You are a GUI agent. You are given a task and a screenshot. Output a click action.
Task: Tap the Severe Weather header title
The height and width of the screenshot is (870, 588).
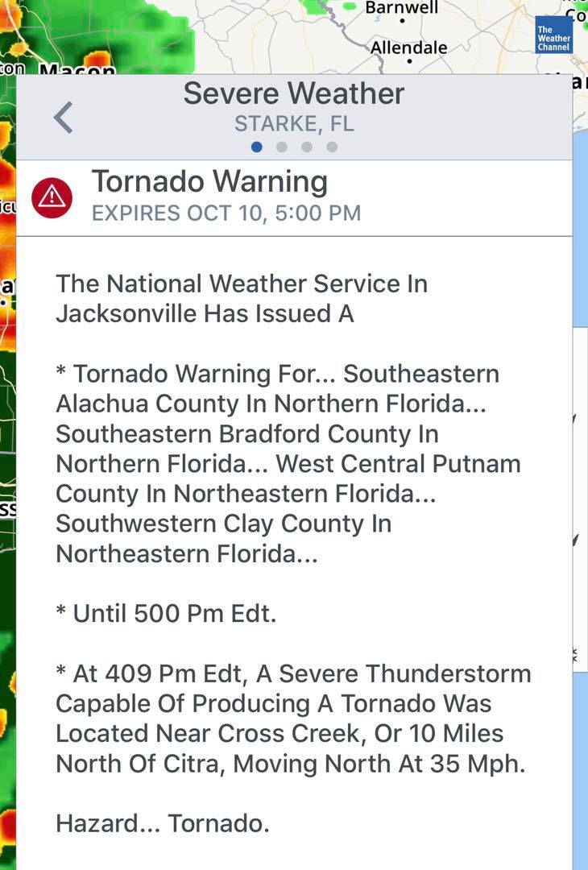tap(294, 93)
